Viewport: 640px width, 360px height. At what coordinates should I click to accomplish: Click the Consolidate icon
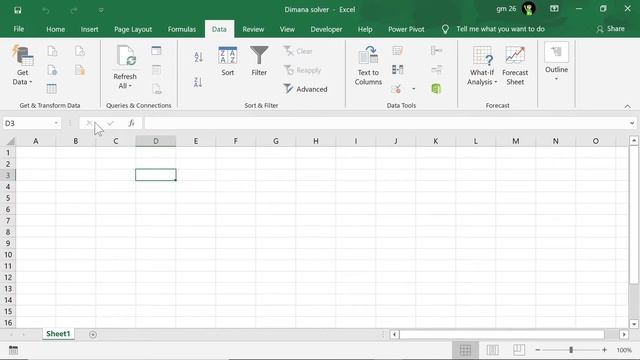436,51
